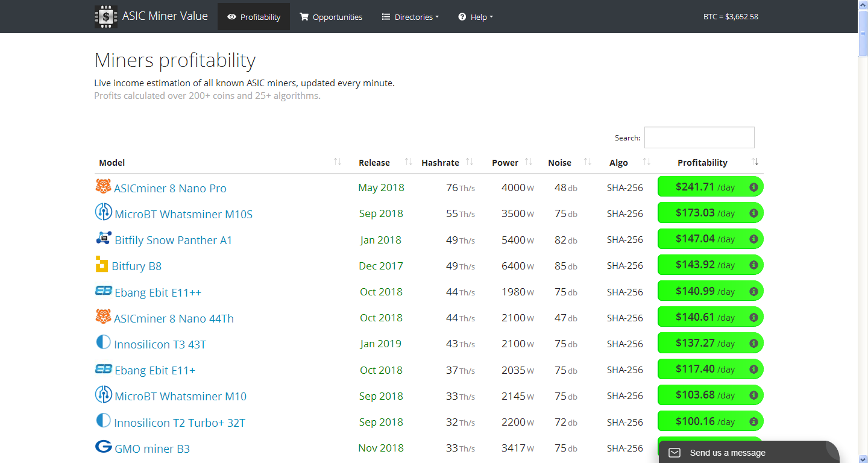Open GMO miner B3 model link
The width and height of the screenshot is (868, 463).
tap(153, 449)
